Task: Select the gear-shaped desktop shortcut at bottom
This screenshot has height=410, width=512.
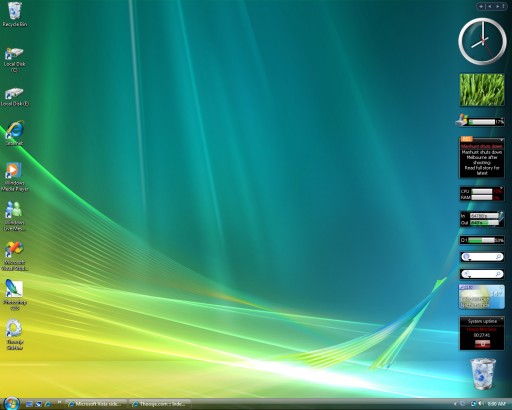Action: (x=14, y=334)
